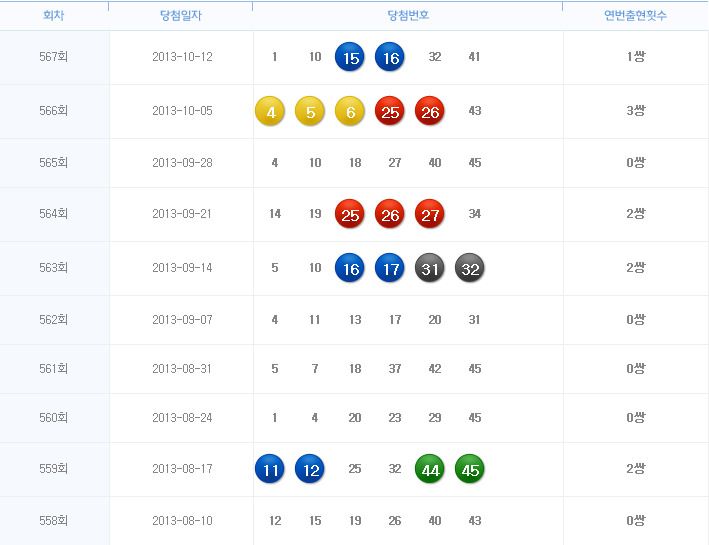This screenshot has height=545, width=709.
Task: Select round cell 563회
Action: coord(54,268)
